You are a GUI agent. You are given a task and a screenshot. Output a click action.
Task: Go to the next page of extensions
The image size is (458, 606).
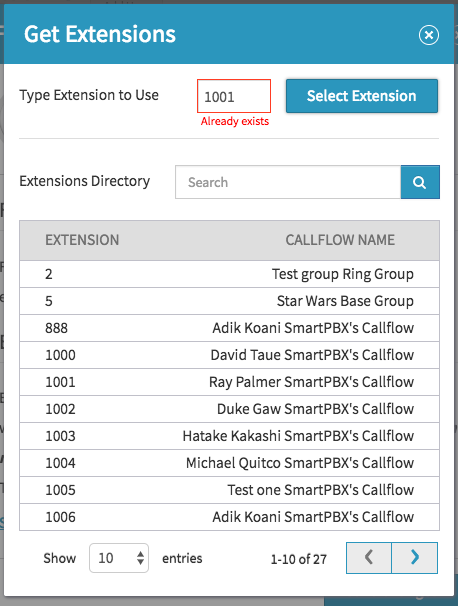pos(415,558)
